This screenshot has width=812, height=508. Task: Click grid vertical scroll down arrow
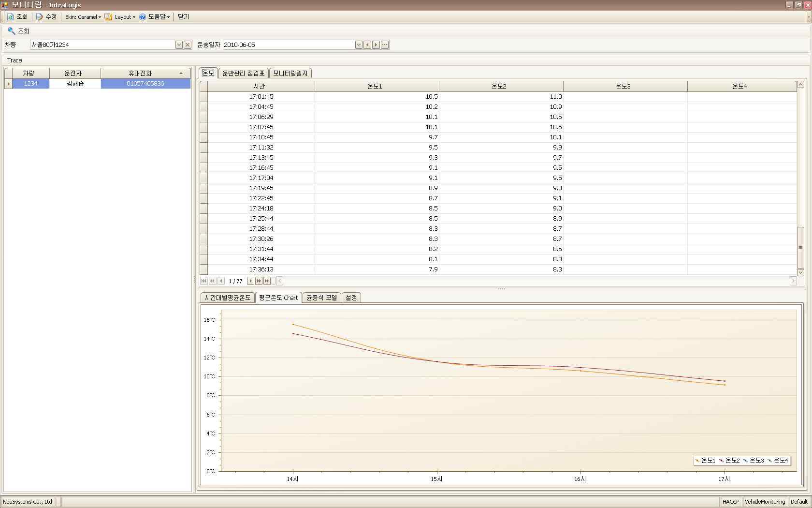pyautogui.click(x=800, y=272)
